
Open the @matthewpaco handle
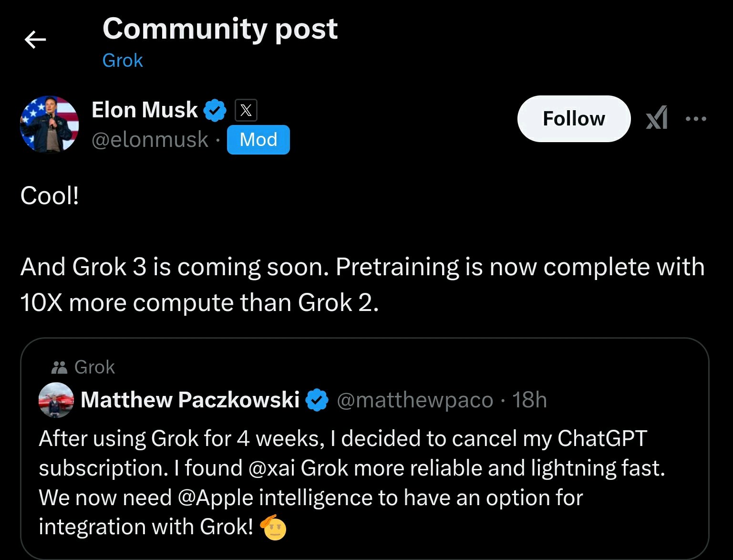[415, 400]
